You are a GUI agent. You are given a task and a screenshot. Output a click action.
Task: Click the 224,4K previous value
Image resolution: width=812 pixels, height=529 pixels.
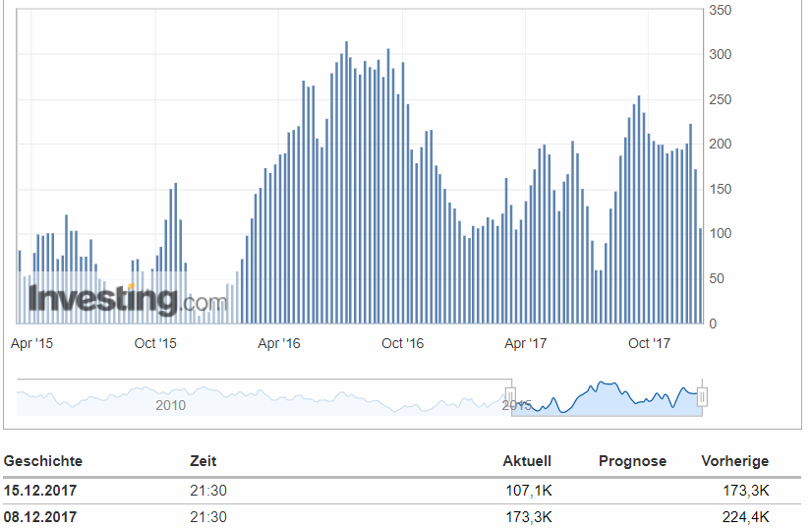(x=746, y=517)
